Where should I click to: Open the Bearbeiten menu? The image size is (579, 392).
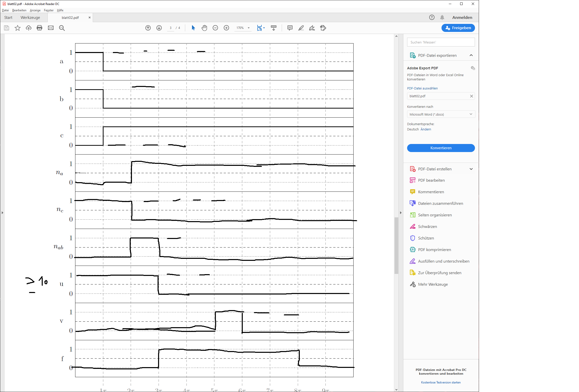pos(19,10)
